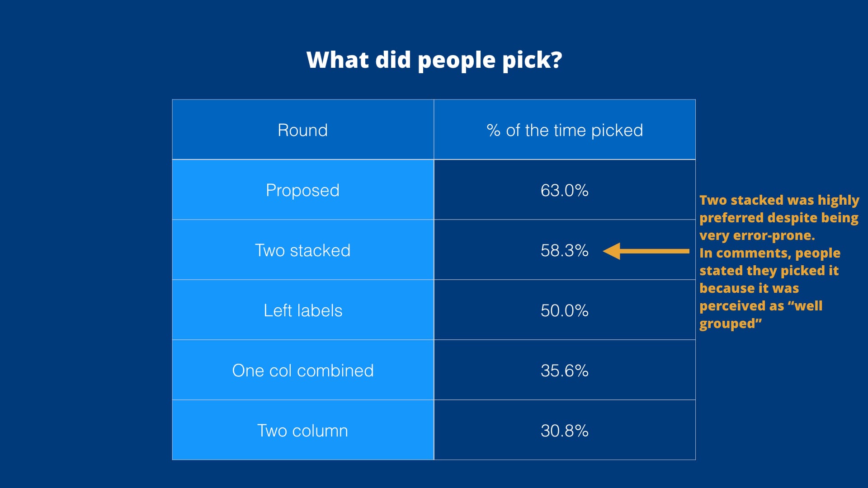Select the 50.0% value cell
Viewport: 868px width, 488px height.
564,310
